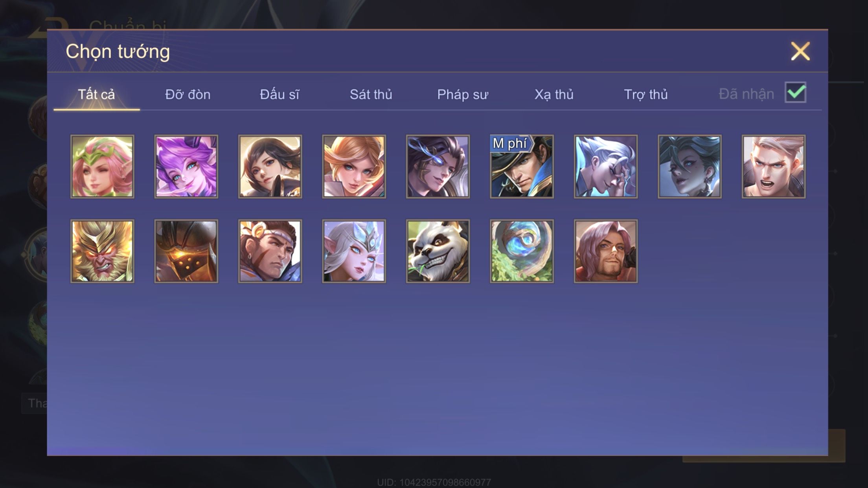Viewport: 868px width, 488px height.
Task: Switch to the 'Xạ thủ' tab
Action: point(554,94)
